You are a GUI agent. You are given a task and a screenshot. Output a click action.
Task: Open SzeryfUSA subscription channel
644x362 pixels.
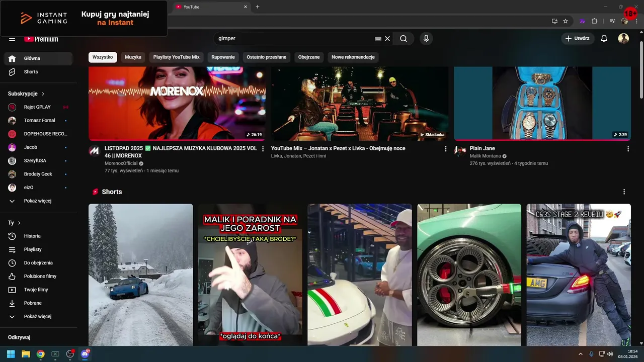(38, 160)
